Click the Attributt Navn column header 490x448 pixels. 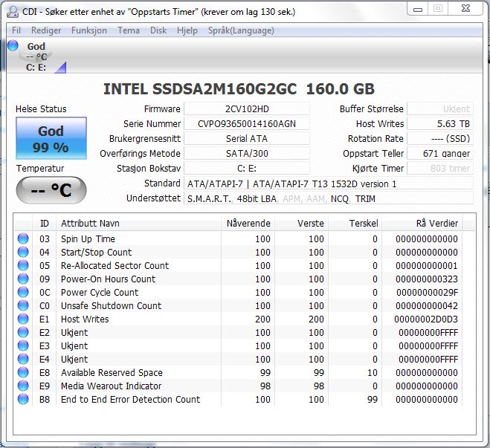[x=139, y=223]
